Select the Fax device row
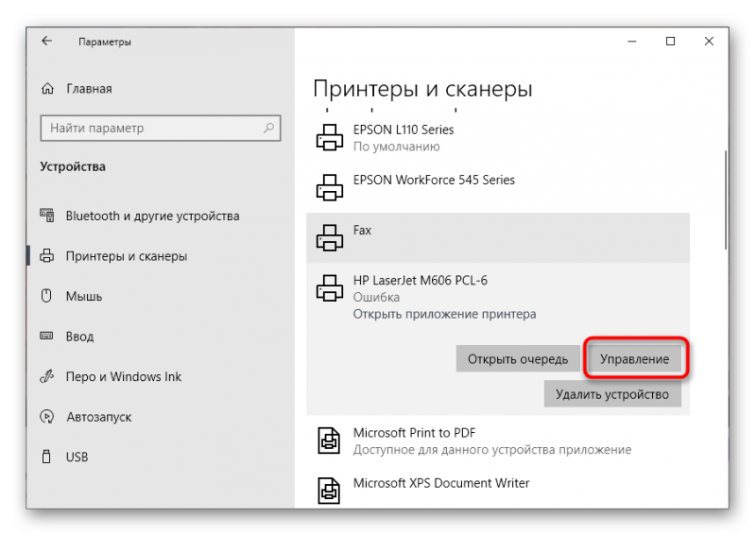The width and height of the screenshot is (756, 536). (498, 238)
